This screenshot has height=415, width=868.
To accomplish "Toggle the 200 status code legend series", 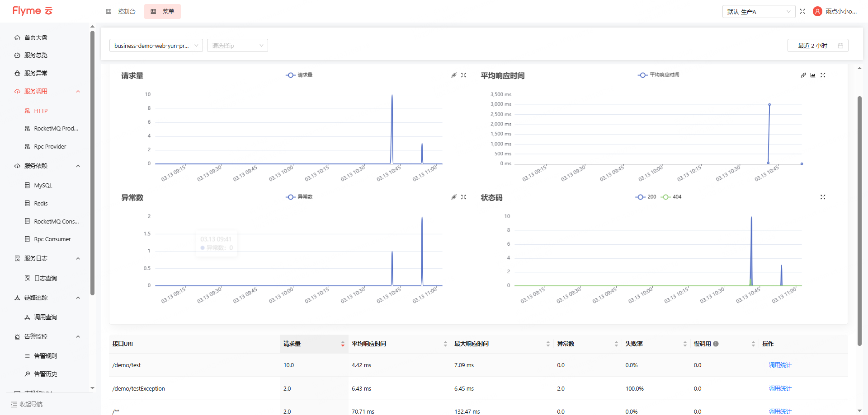I will 646,197.
